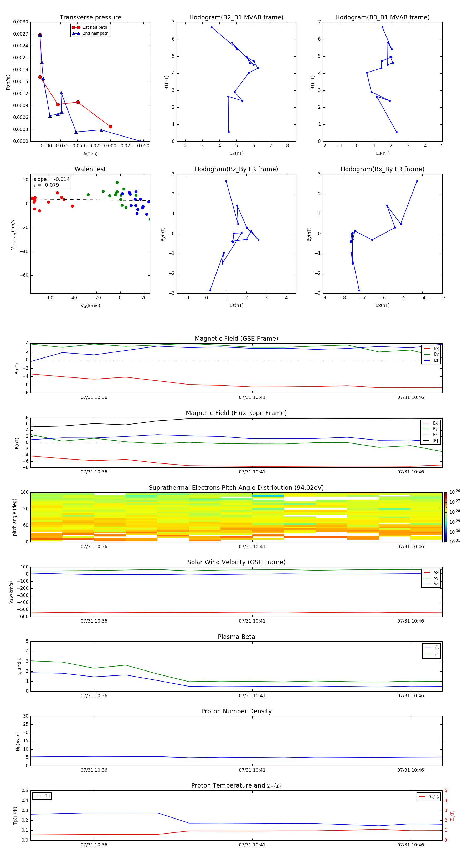
Task: Click the 'Magnetic Field (Flux Rope Frame)' title
Action: click(236, 413)
